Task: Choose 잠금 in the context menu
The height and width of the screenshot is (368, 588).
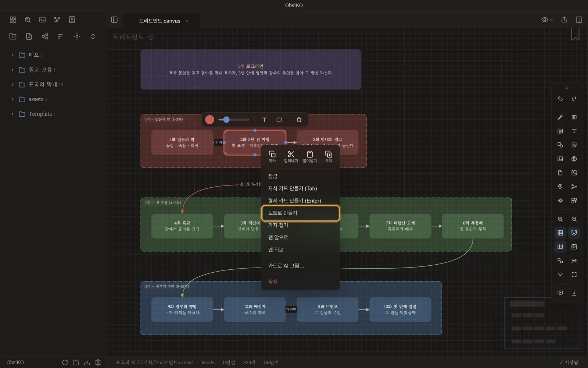Action: (300, 176)
